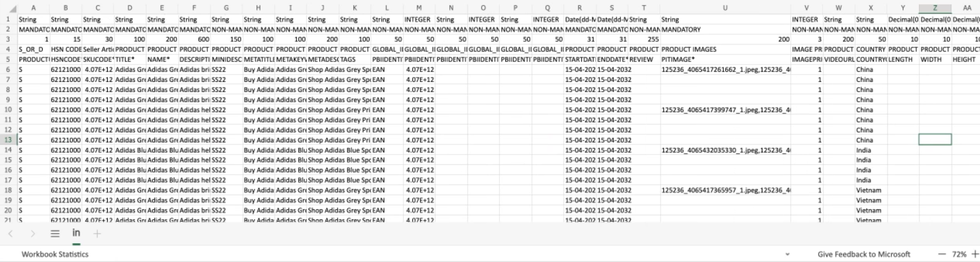980x262 pixels.
Task: Click the TITLE* cell in row 5
Action: 130,59
